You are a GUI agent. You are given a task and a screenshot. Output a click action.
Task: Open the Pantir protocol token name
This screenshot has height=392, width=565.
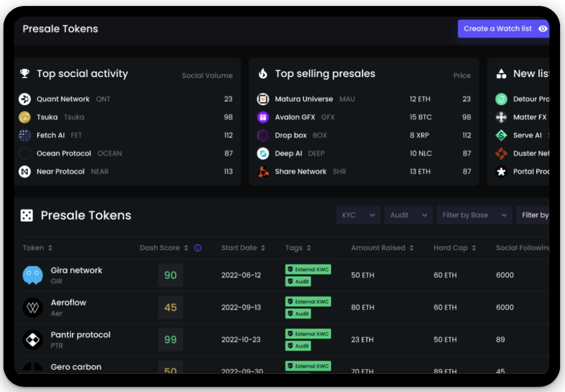tap(81, 335)
